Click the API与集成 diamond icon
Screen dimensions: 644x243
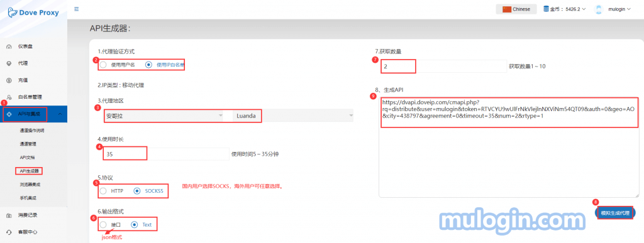coord(9,114)
